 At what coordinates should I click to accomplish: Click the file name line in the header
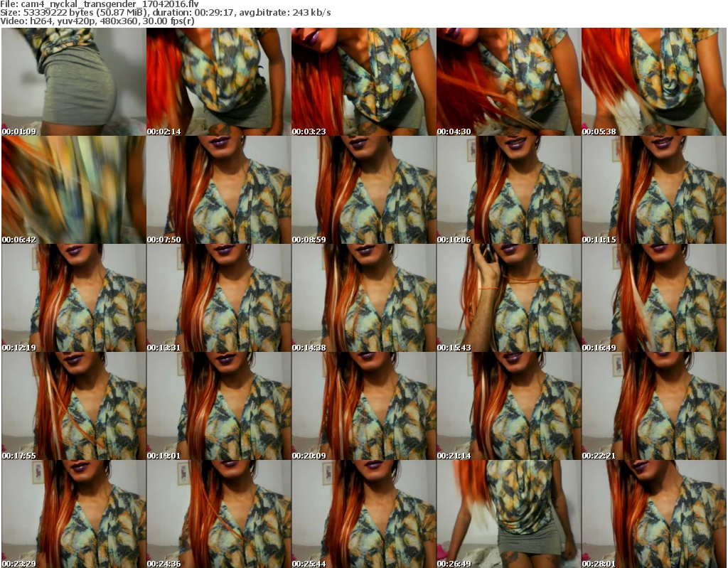pyautogui.click(x=100, y=4)
